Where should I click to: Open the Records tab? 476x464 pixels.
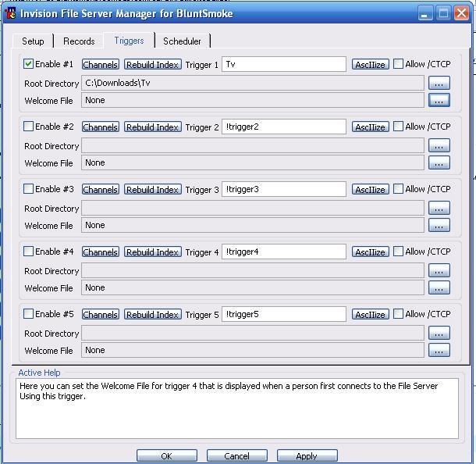point(79,41)
